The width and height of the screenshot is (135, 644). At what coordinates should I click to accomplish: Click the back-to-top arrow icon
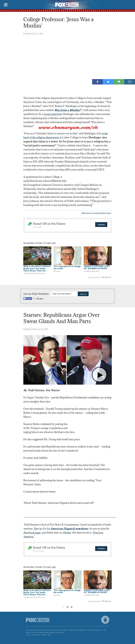click(105, 619)
